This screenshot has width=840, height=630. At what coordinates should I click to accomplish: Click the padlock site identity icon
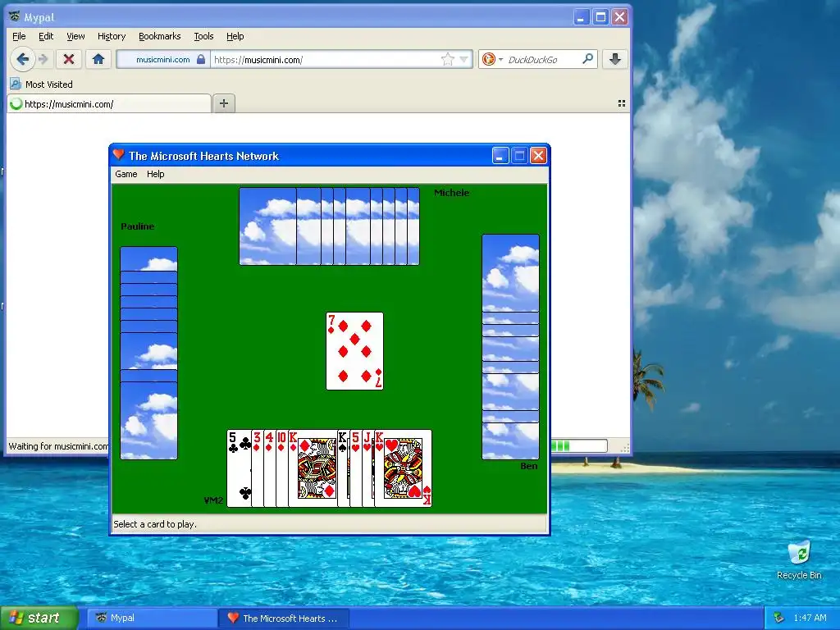[201, 59]
